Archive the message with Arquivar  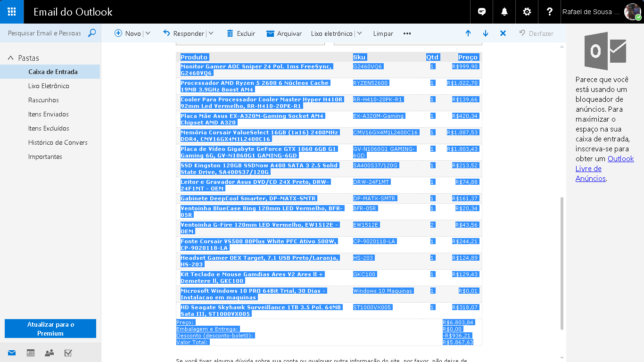point(284,33)
